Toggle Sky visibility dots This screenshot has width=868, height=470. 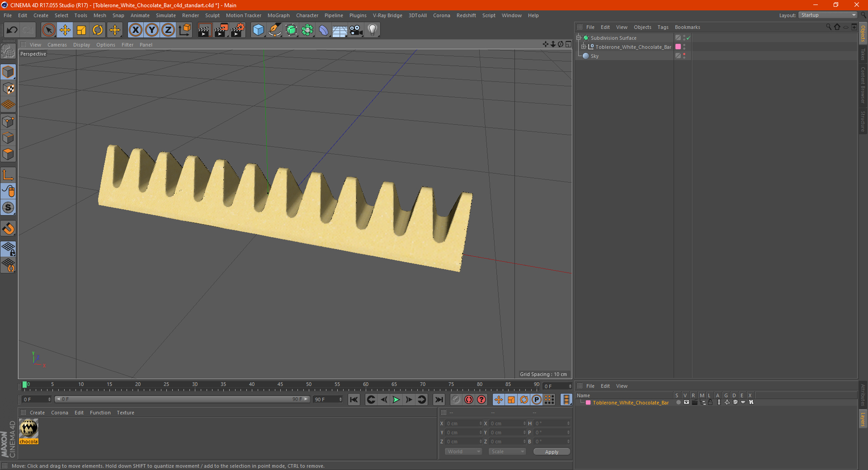tap(684, 56)
